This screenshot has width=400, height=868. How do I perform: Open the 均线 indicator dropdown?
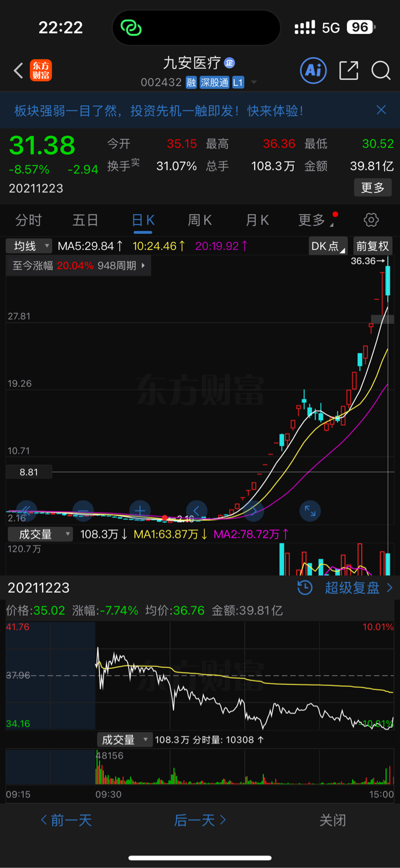coord(29,246)
